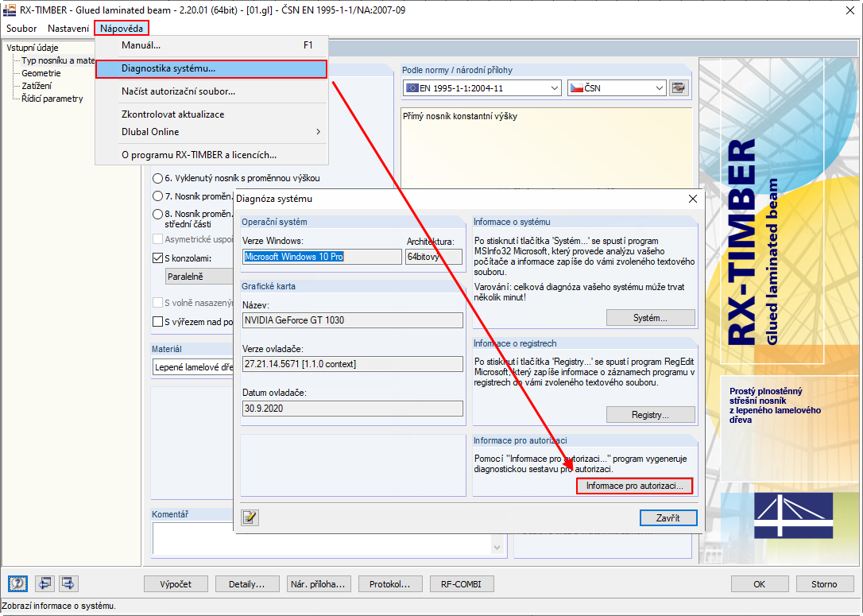Click the Architektura 64bitový field
The height and width of the screenshot is (616, 863).
tap(434, 257)
